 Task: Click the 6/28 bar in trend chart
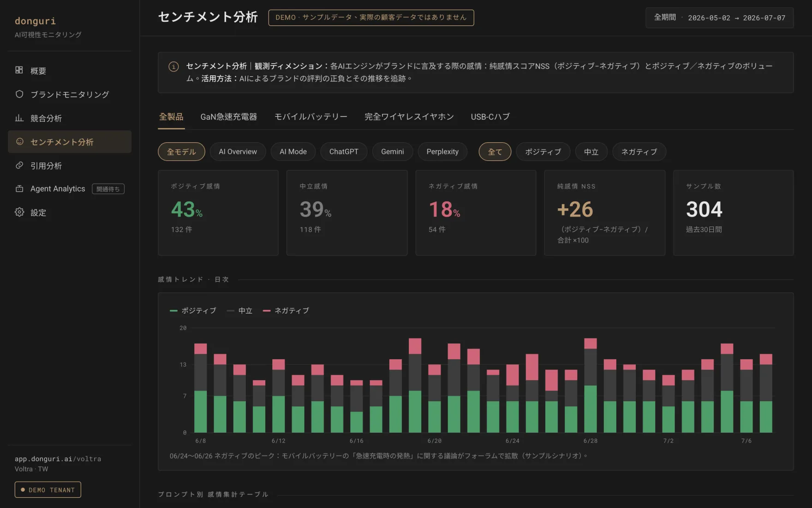[590, 385]
